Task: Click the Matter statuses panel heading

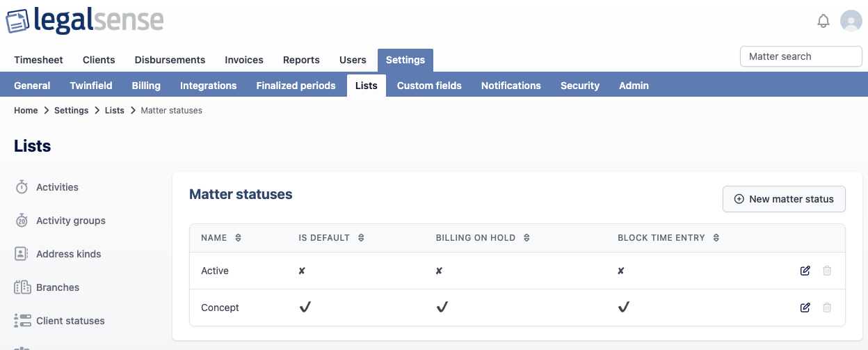Action: click(x=241, y=194)
